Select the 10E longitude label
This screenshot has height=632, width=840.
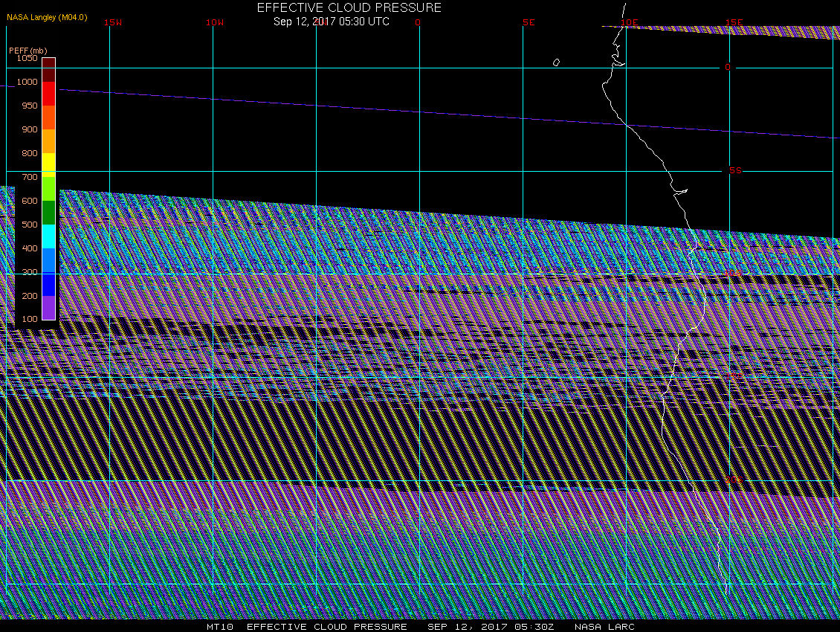(630, 22)
